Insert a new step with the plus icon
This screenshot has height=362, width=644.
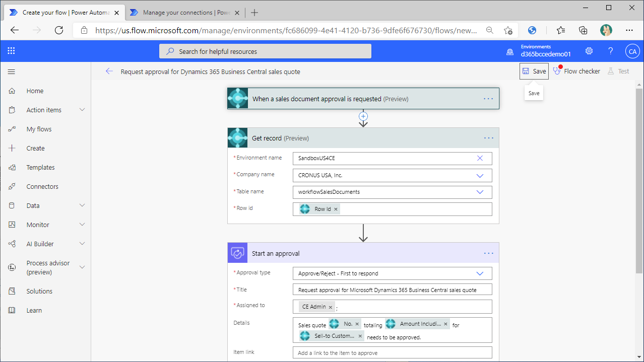[x=363, y=116]
